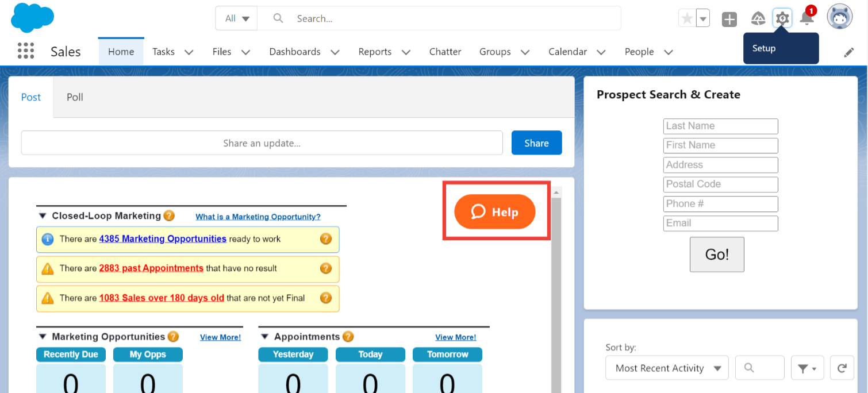Click help icon beside Appointments heading
868x393 pixels.
pyautogui.click(x=348, y=337)
